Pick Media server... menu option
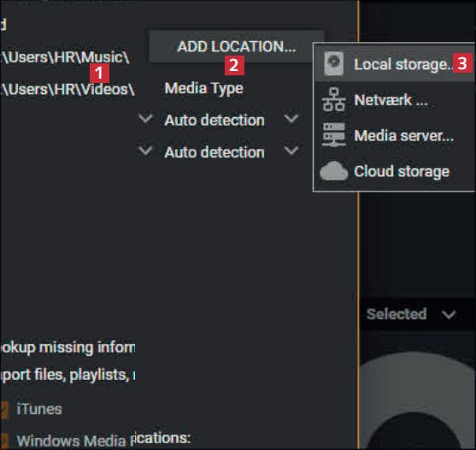This screenshot has width=476, height=450. point(394,135)
